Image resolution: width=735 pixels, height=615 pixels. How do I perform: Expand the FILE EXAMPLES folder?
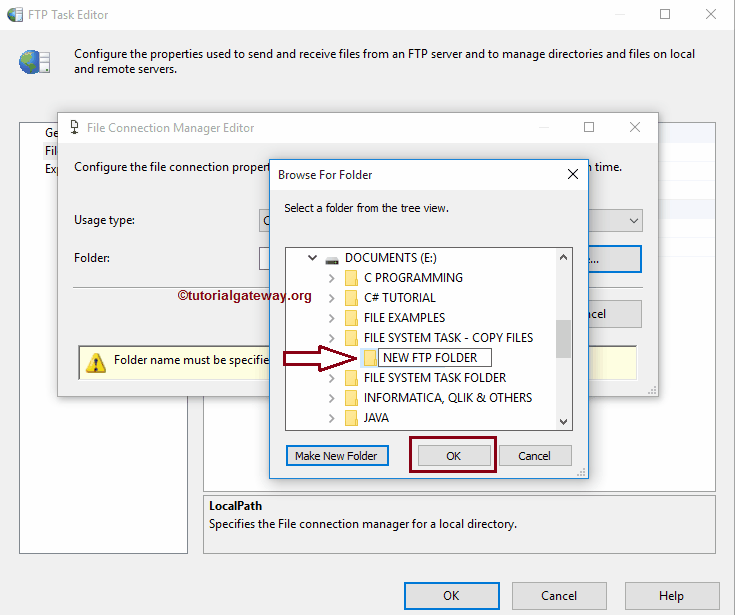coord(331,318)
